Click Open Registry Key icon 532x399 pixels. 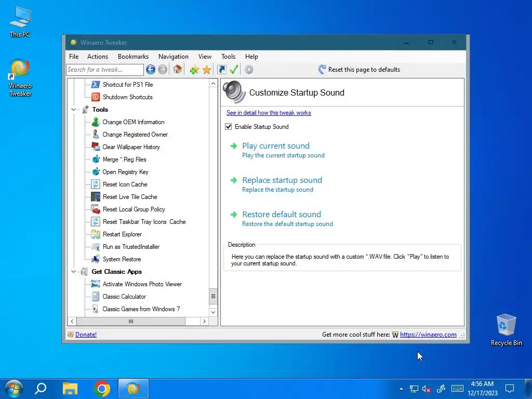(x=96, y=171)
